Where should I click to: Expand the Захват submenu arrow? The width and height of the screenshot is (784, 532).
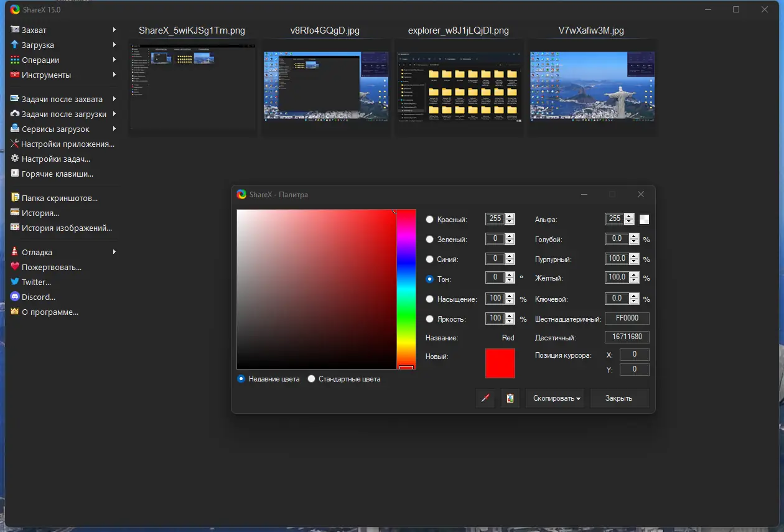[x=114, y=30]
